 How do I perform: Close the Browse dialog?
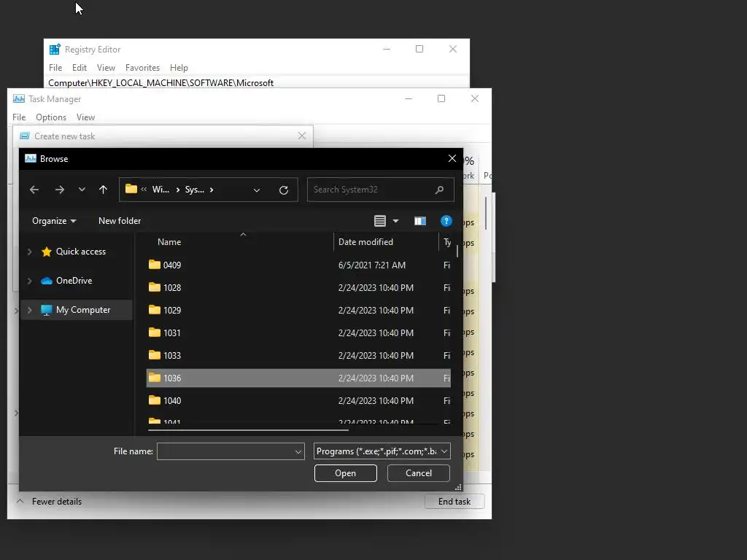coord(452,158)
